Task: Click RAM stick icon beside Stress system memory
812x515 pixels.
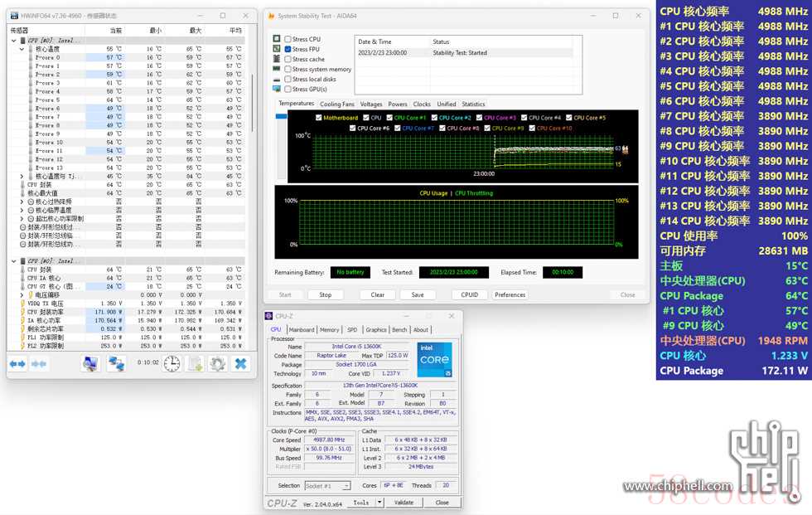Action: [x=277, y=69]
